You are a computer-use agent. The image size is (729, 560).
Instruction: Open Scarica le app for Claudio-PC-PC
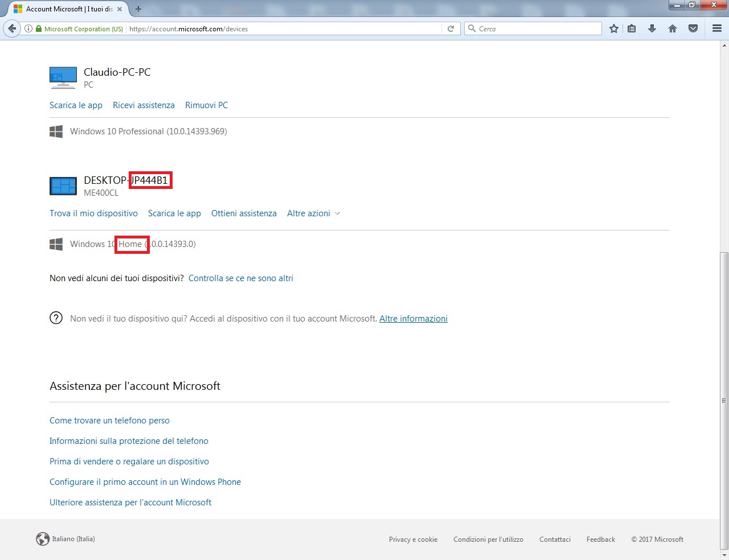(76, 105)
